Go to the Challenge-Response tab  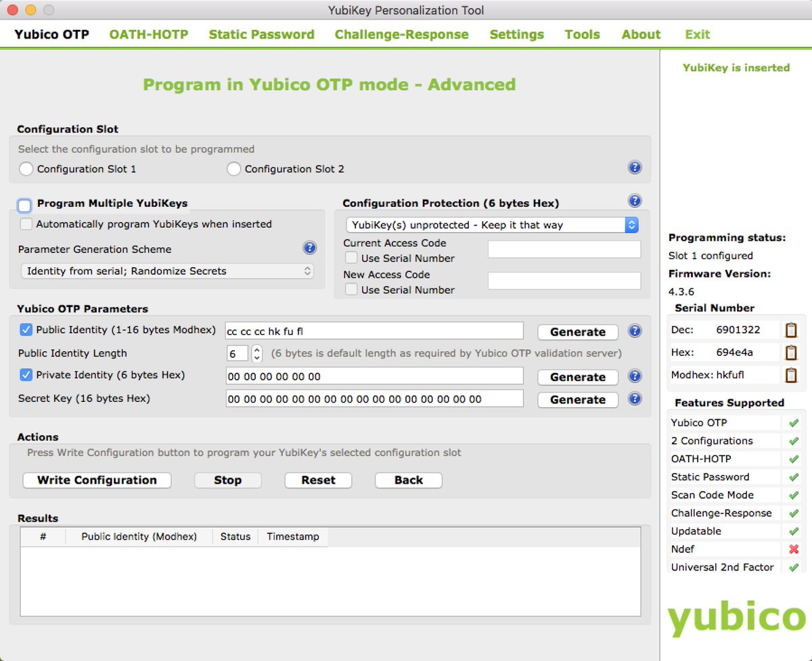pos(401,35)
